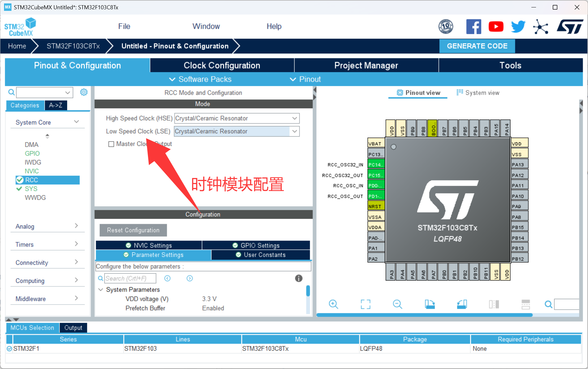This screenshot has width=588, height=369.
Task: Click the parameter search magnifier icon
Action: click(101, 278)
